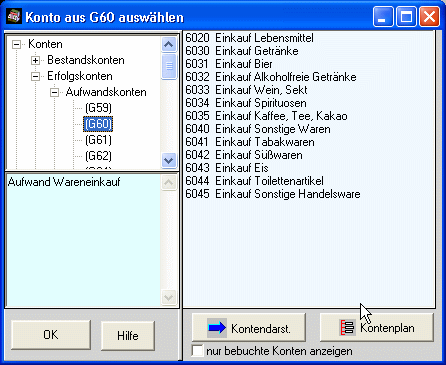Open the Kontendarst. view
The image size is (446, 365).
pyautogui.click(x=249, y=327)
